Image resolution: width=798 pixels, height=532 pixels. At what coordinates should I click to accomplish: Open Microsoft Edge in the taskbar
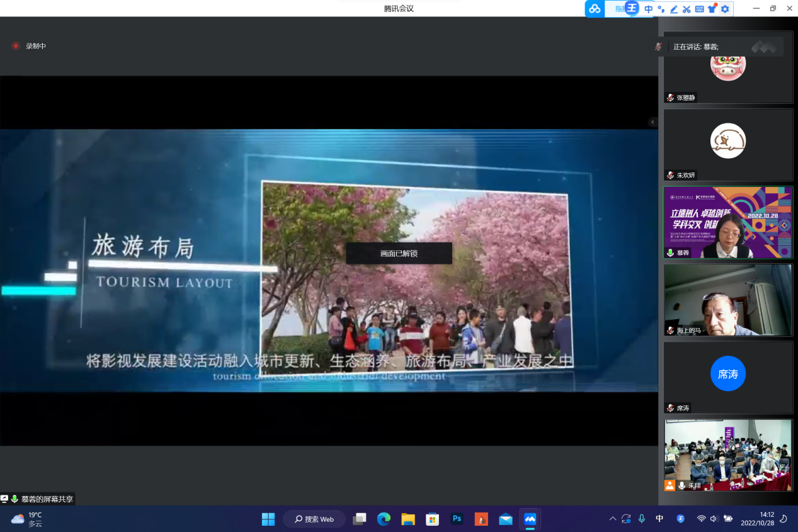coord(384,519)
